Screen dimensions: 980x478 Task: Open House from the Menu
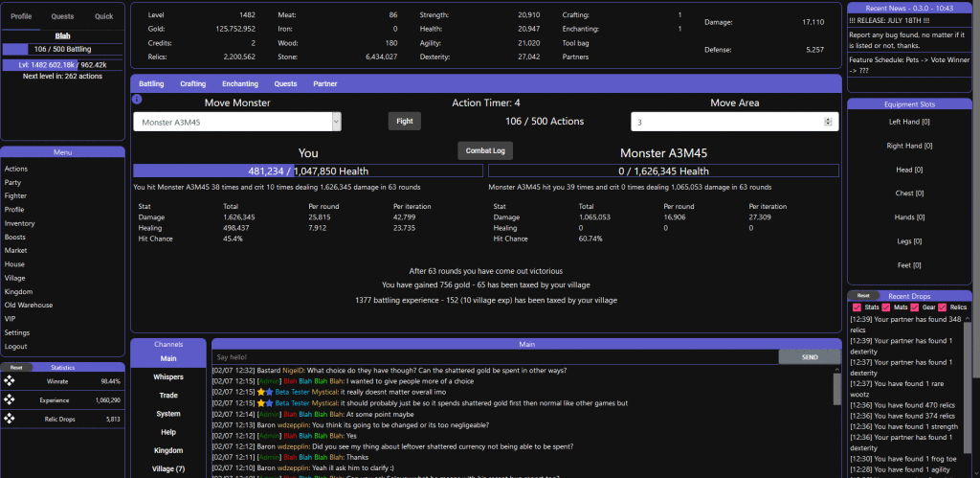click(x=14, y=264)
